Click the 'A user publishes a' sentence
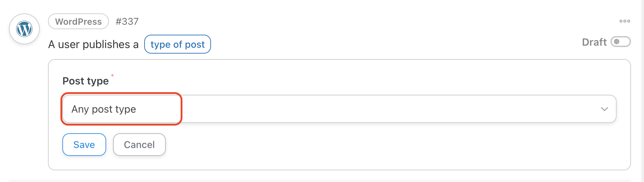The image size is (644, 182). point(94,44)
